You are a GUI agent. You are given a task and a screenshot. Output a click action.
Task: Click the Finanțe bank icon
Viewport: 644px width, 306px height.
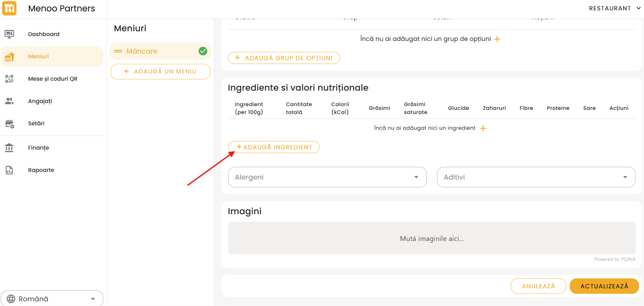click(9, 148)
